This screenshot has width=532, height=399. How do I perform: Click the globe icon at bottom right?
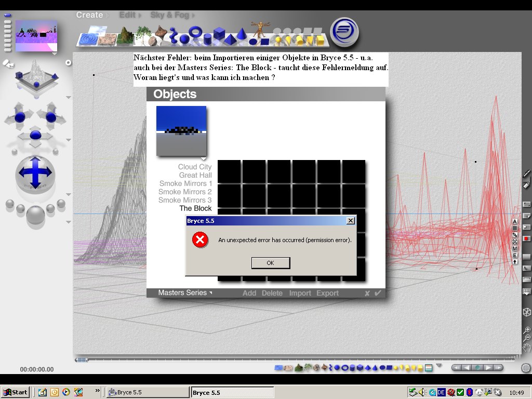[526, 367]
